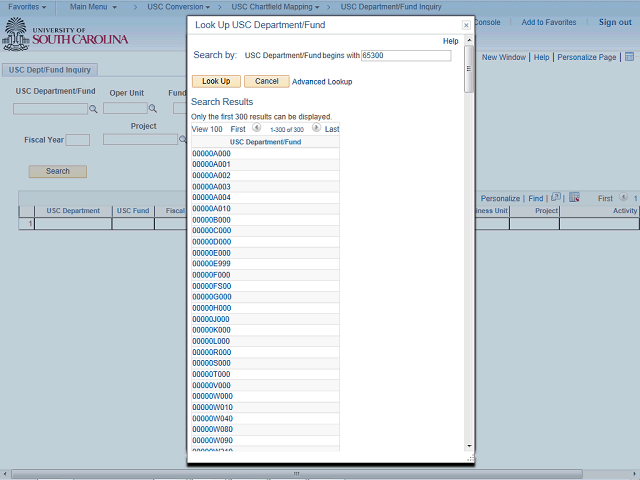This screenshot has height=480, width=640.
Task: Show previous results arrow in dialog
Action: tap(256, 128)
